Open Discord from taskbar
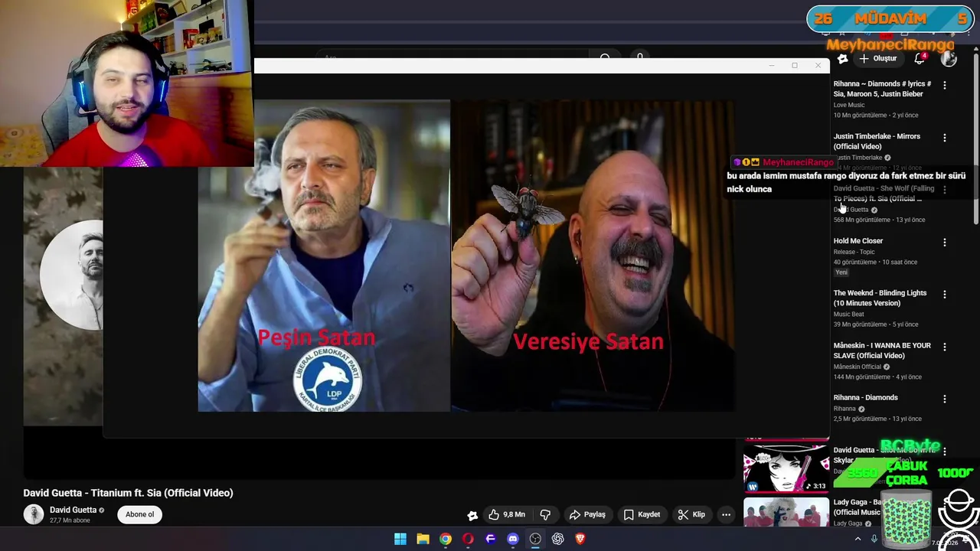The height and width of the screenshot is (551, 980). coord(513,539)
